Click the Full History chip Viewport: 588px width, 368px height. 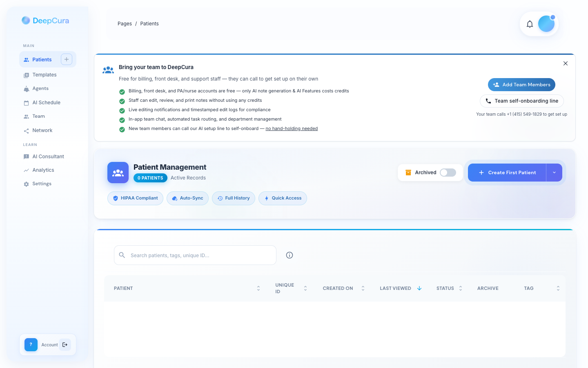tap(234, 198)
